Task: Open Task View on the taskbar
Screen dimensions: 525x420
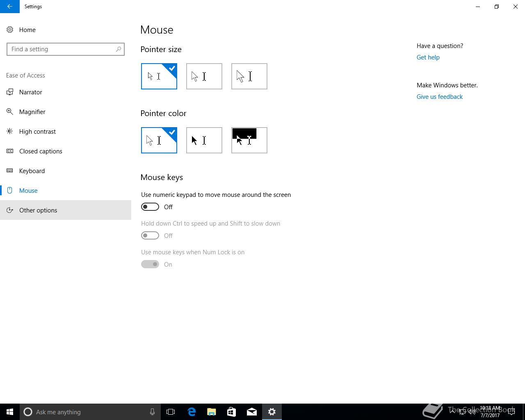Action: point(171,412)
